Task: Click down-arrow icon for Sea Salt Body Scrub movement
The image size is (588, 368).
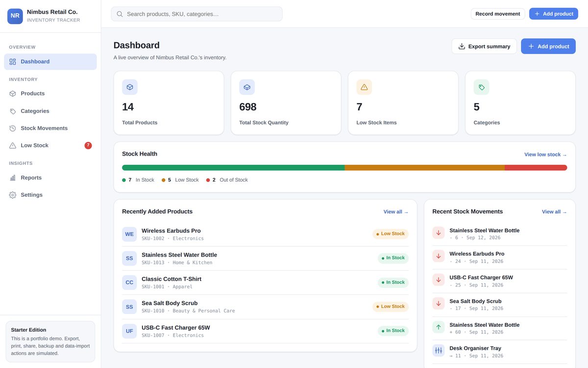Action: click(x=439, y=303)
